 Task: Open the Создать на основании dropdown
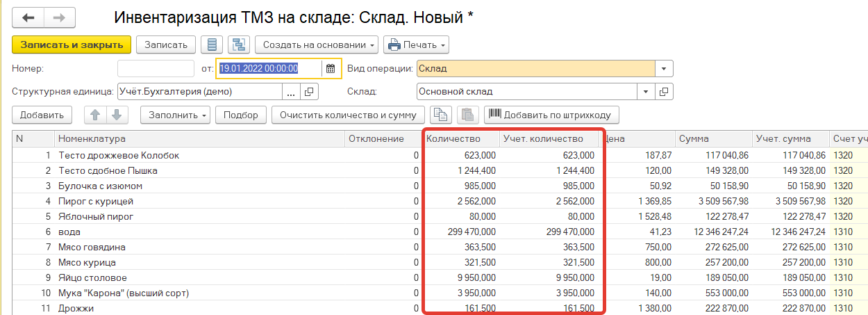pyautogui.click(x=316, y=45)
